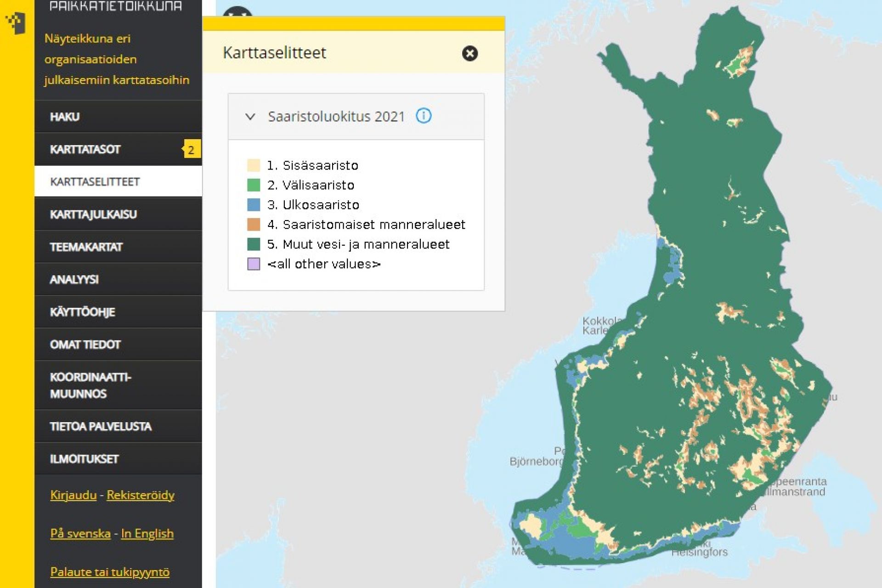Open the KARTTAJULKAISU menu item
This screenshot has height=588, width=882.
tap(93, 214)
